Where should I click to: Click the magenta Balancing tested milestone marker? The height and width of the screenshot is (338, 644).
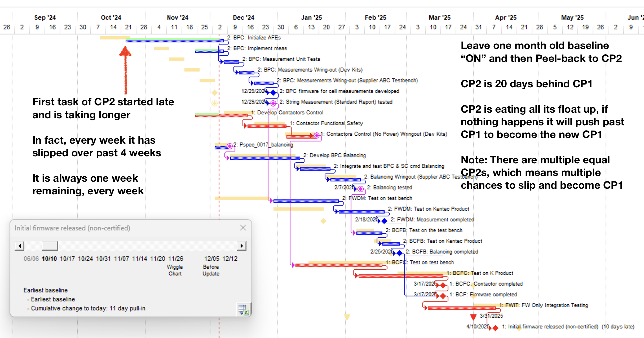pyautogui.click(x=361, y=189)
